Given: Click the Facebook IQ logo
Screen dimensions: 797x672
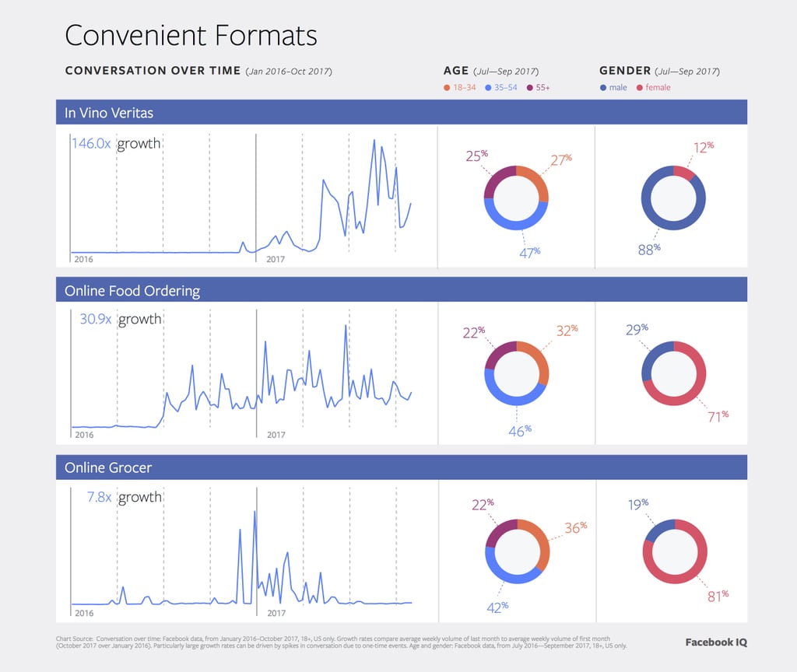Looking at the screenshot, I should [715, 642].
